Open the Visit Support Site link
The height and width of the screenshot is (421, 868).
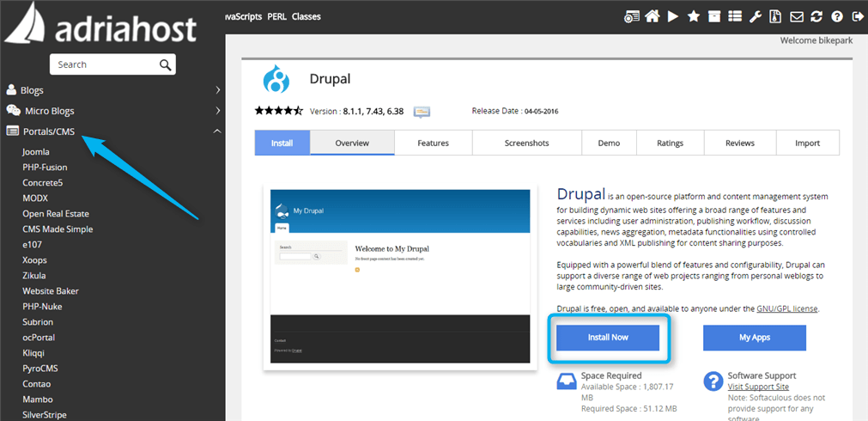click(758, 387)
